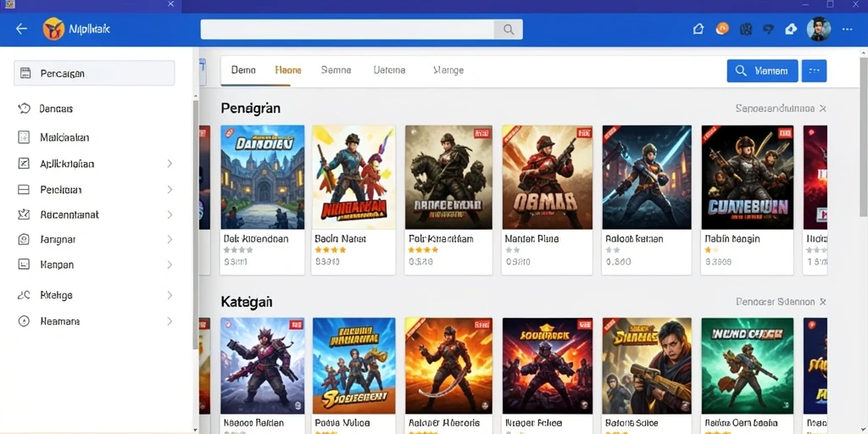Click the back arrow in header
The height and width of the screenshot is (434, 868).
pyautogui.click(x=21, y=29)
